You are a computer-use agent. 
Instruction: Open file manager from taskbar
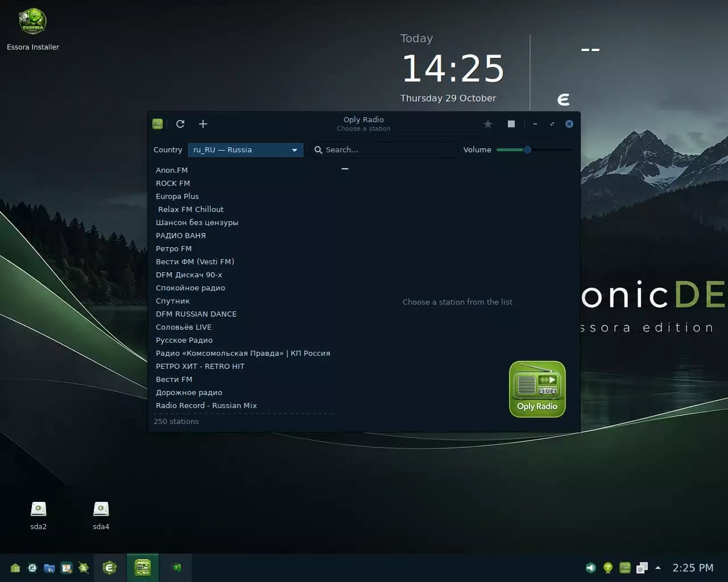(49, 568)
